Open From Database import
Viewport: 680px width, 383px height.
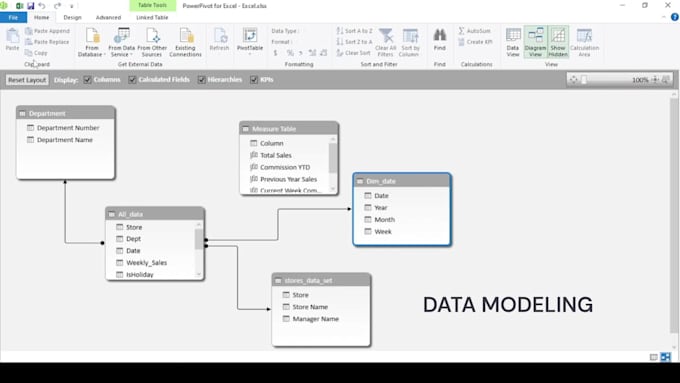92,42
